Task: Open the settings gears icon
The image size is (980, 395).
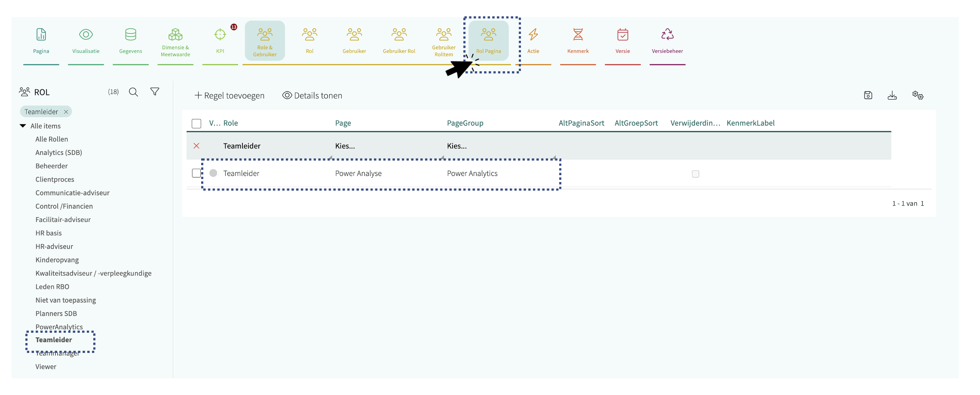Action: point(918,95)
